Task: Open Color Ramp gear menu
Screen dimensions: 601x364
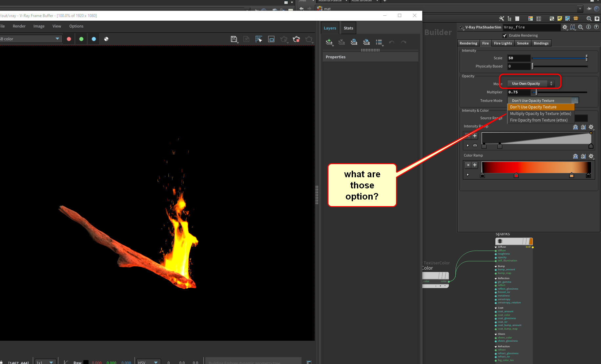Action: click(x=591, y=156)
